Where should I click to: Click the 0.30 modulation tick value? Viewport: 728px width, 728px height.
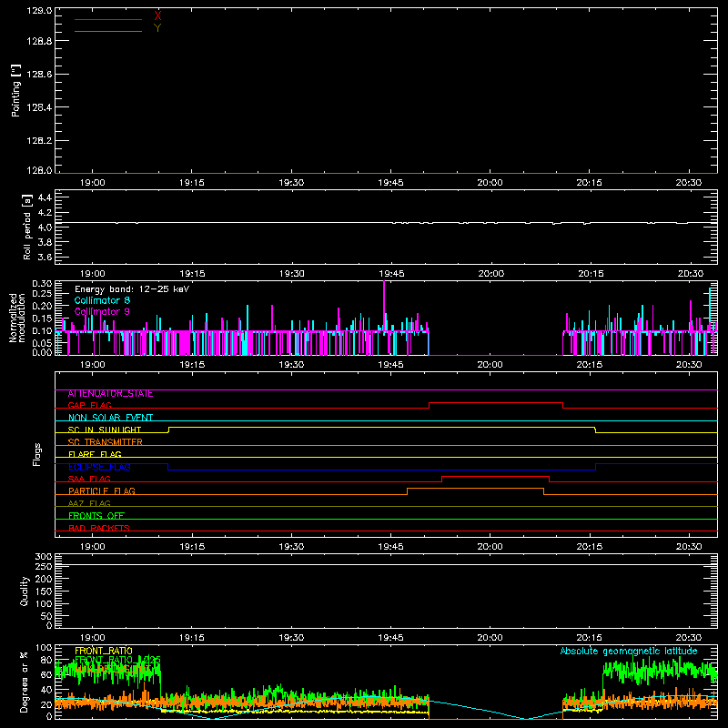pos(42,284)
